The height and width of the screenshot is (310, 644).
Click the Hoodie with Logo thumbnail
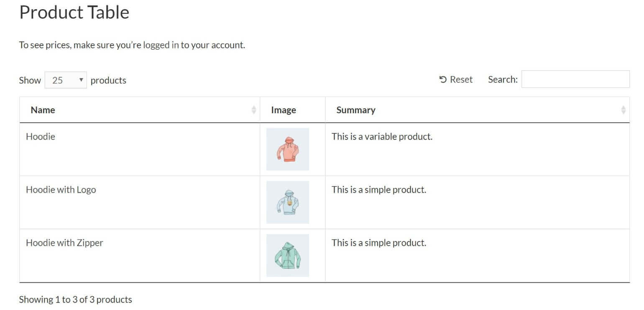tap(287, 202)
